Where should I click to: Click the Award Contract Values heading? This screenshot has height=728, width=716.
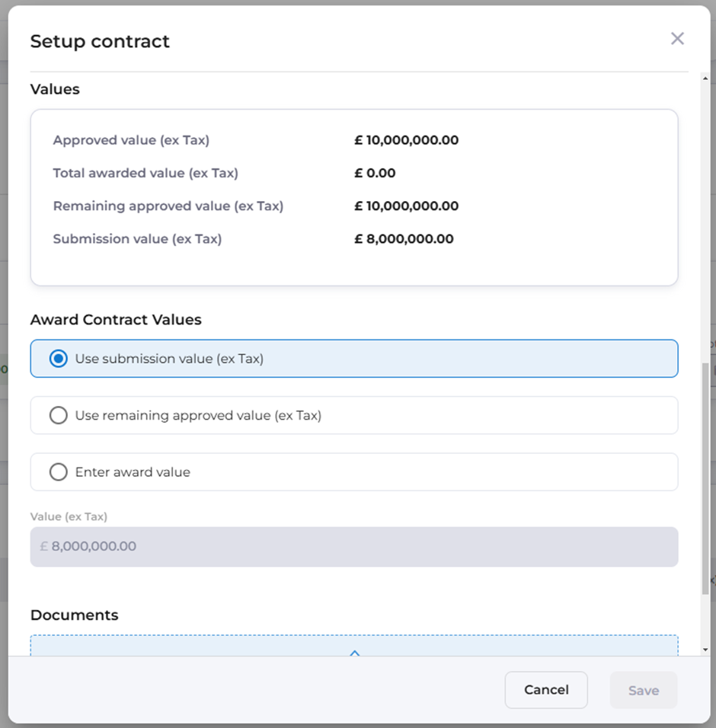[x=116, y=320]
